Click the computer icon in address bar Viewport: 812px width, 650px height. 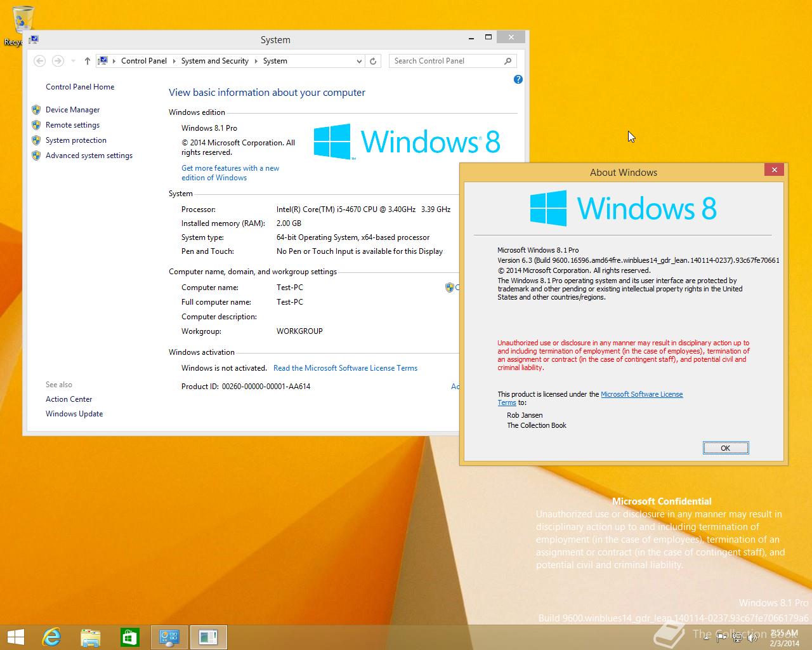[x=103, y=61]
